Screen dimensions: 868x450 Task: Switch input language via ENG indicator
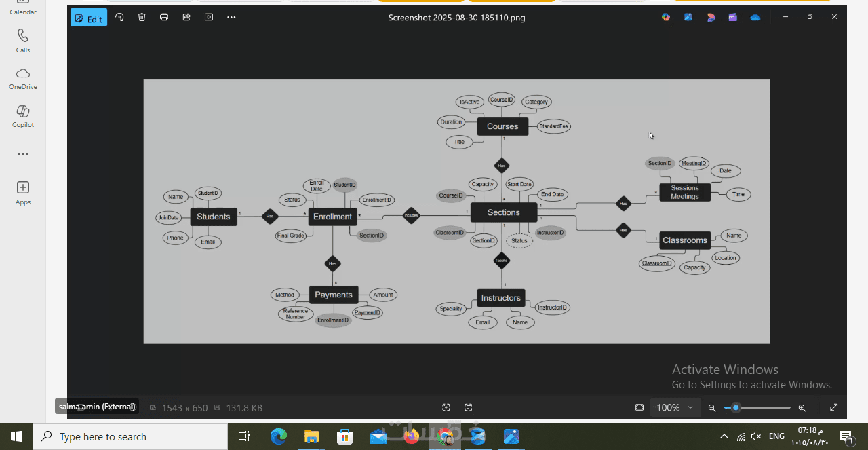coord(777,436)
